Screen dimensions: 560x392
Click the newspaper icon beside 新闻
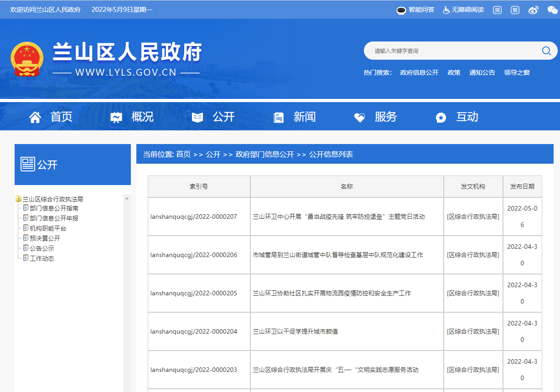279,118
